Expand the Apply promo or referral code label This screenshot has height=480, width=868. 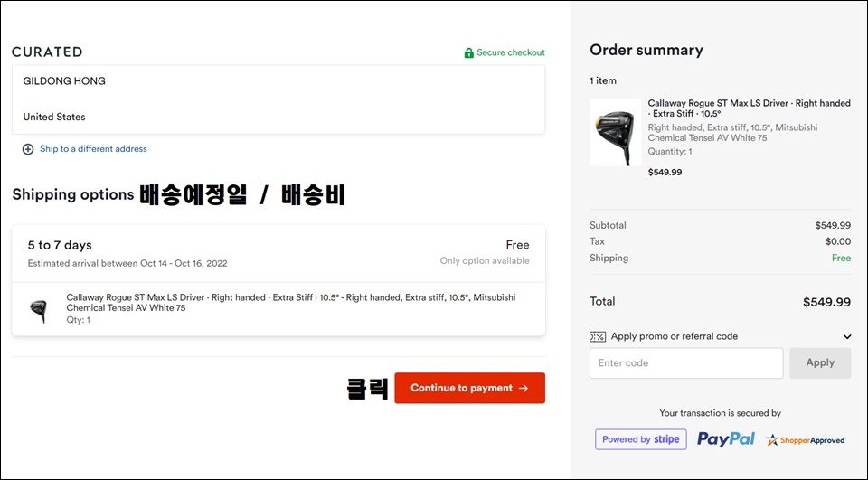pyautogui.click(x=674, y=336)
